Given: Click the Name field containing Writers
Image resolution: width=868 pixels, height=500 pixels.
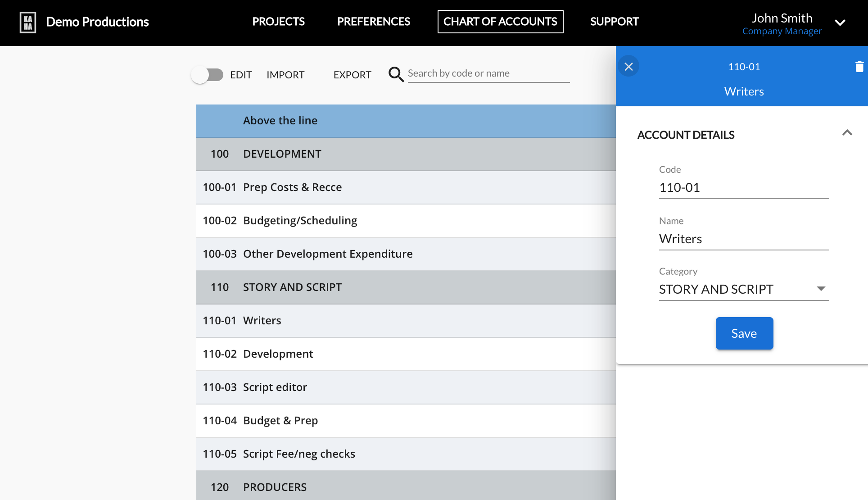Looking at the screenshot, I should 743,239.
